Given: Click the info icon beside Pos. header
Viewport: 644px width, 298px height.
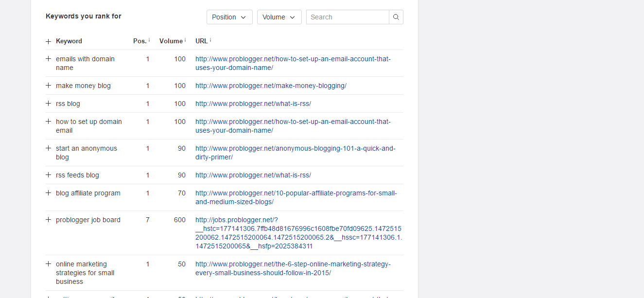Looking at the screenshot, I should tap(149, 40).
